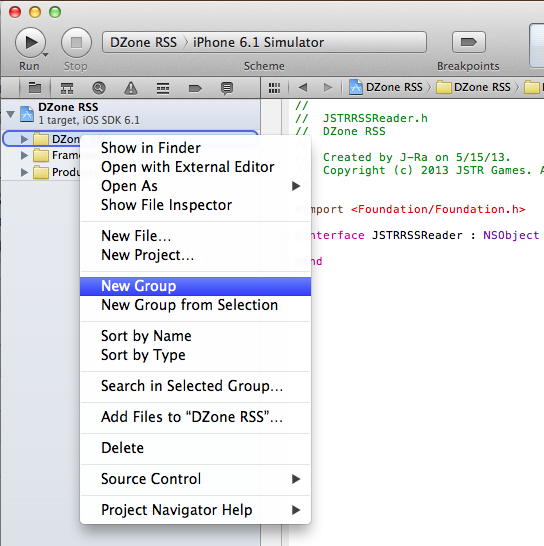Click "1 target, iOS SDK 6.1" subtitle
The image size is (544, 546).
coord(89,120)
